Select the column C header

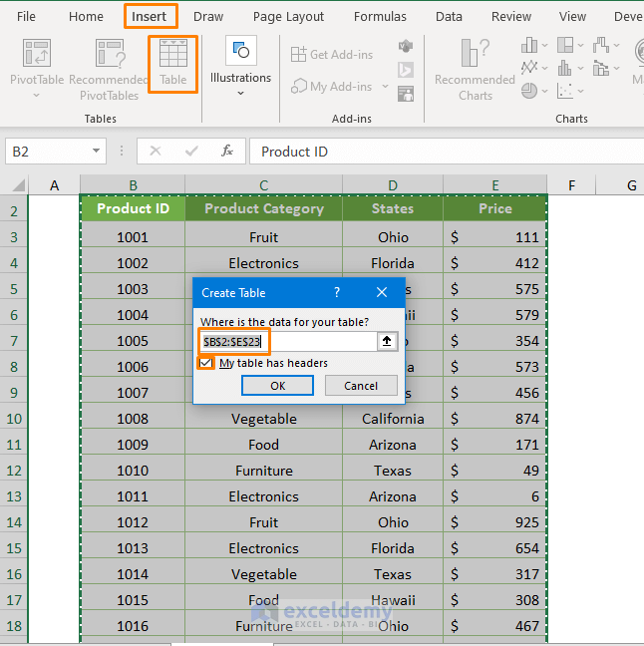pos(263,185)
